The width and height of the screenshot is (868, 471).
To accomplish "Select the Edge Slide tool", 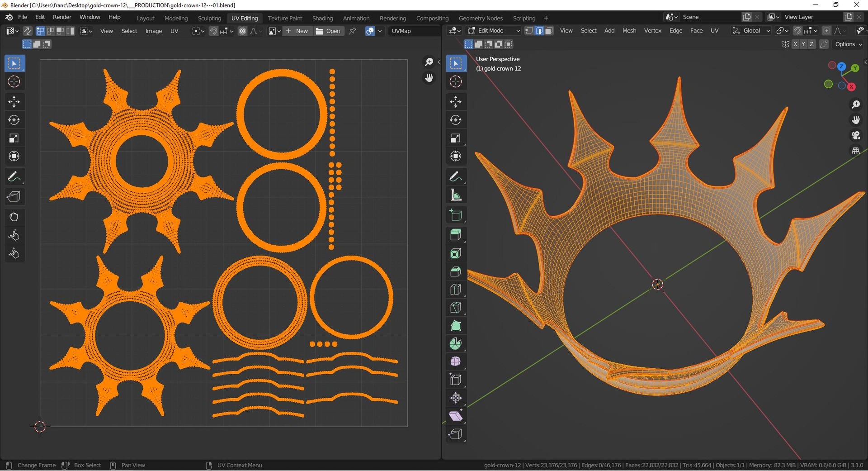I will click(x=456, y=380).
